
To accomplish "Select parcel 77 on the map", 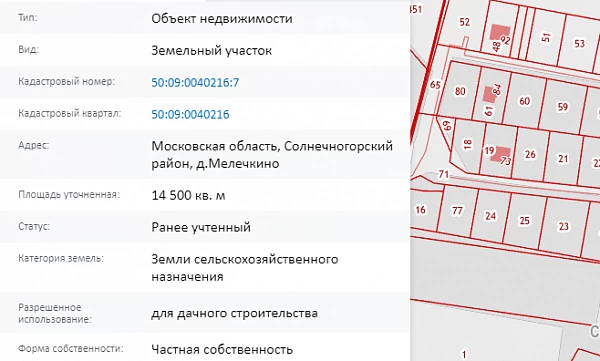I will pos(457,211).
